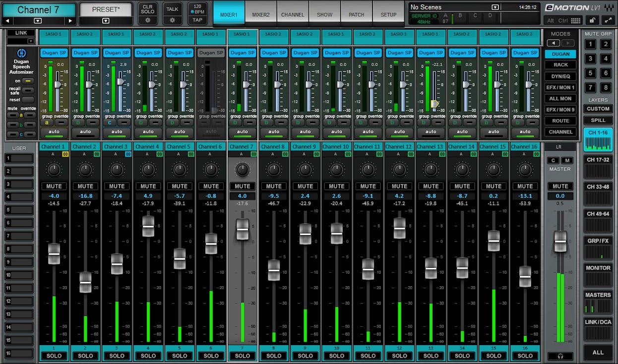Screen dimensions: 618x364
Task: Open the talkback settings gear icon
Action: pos(172,20)
